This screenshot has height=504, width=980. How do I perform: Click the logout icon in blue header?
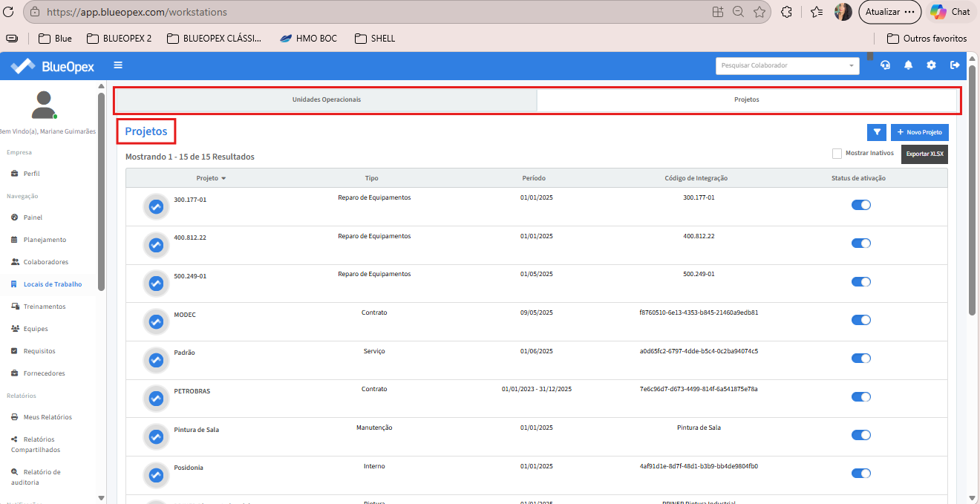tap(955, 65)
